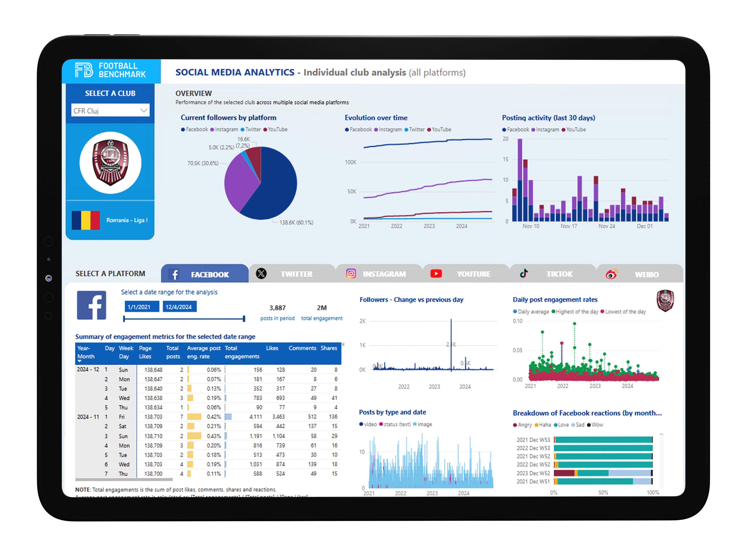The image size is (748, 560).
Task: Sort table by Total posts column
Action: pos(173,352)
